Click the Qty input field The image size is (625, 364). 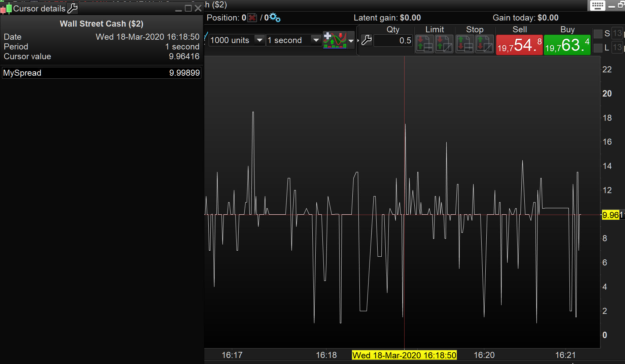[x=393, y=41]
